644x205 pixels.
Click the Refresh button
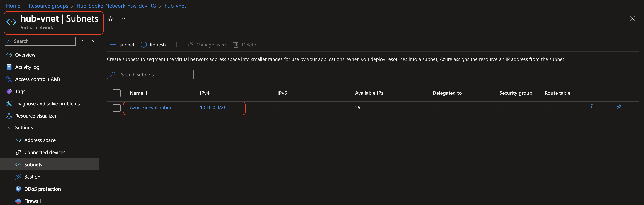[x=153, y=45]
